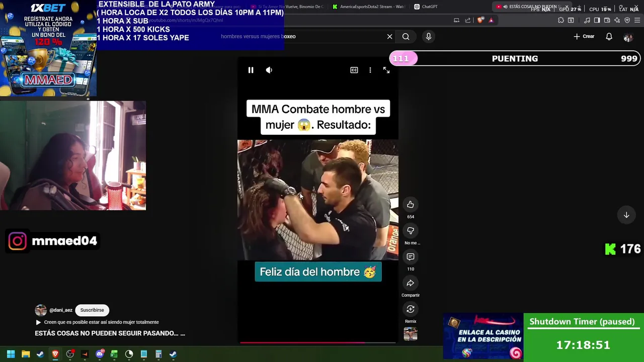The image size is (644, 362).
Task: Select the 'ESTÁS COSAS NO PUEDEN' tab
Action: [531, 7]
